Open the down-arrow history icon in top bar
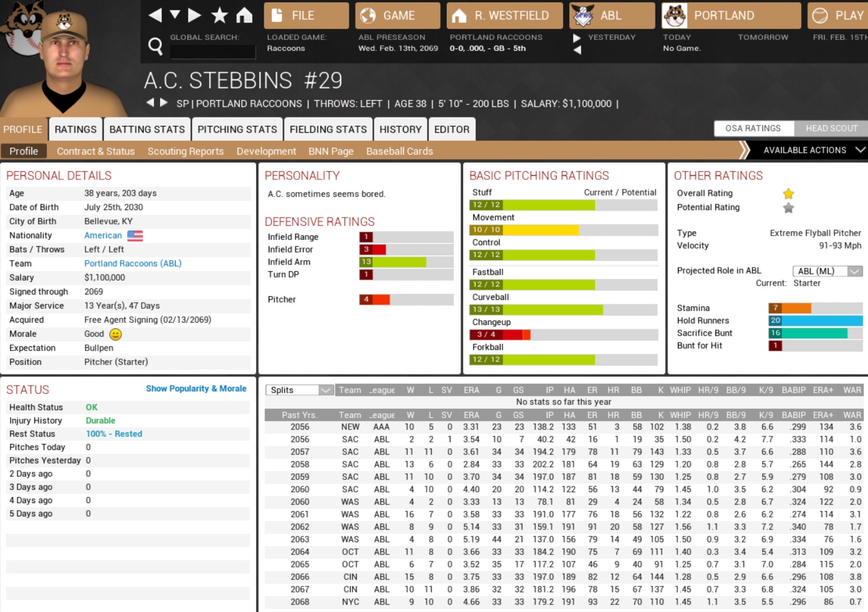The width and height of the screenshot is (868, 612). click(x=175, y=15)
